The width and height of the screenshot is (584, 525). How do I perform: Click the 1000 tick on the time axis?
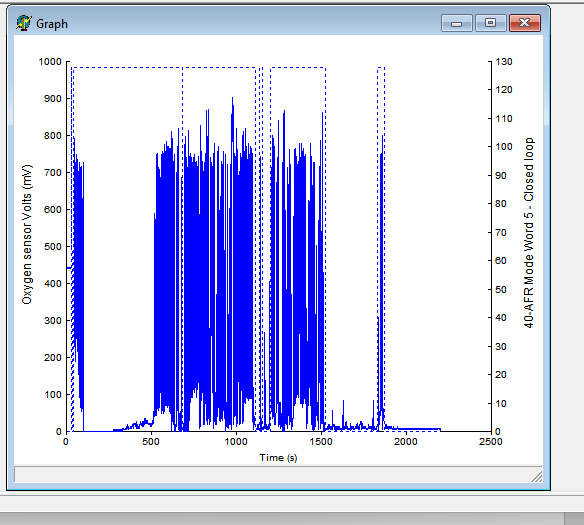(x=236, y=442)
